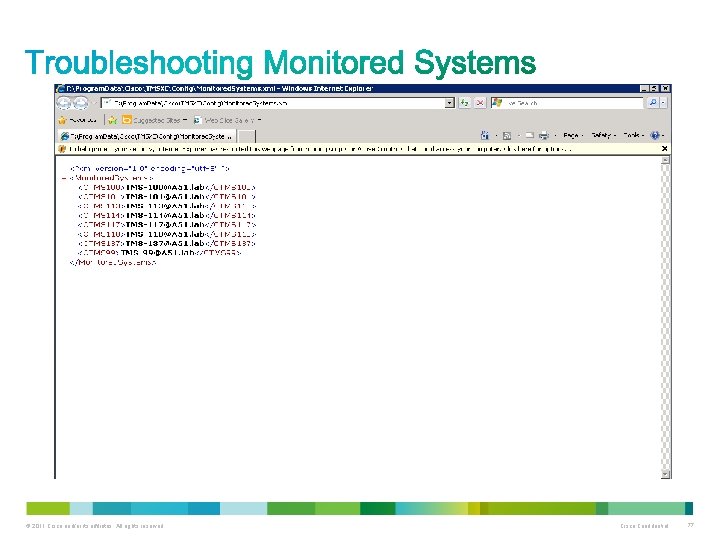Click the magnifier Search button
Viewport: 720px width, 540px height.
(652, 103)
